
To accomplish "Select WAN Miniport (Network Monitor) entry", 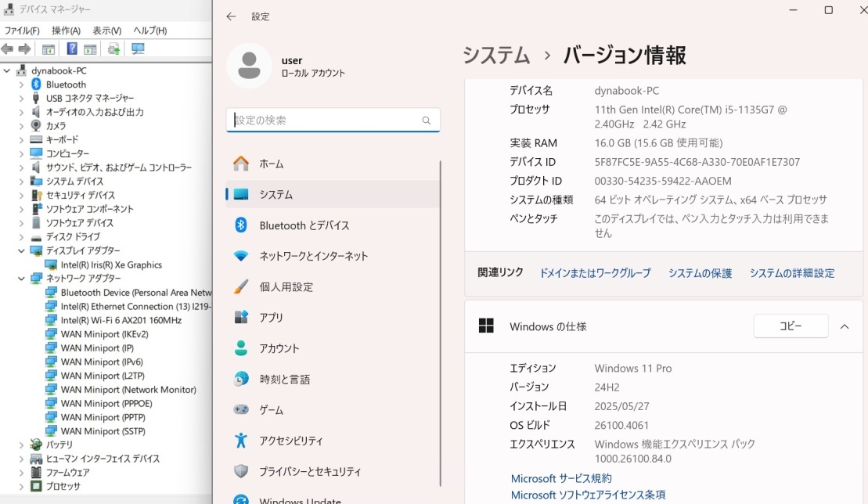I will (128, 390).
